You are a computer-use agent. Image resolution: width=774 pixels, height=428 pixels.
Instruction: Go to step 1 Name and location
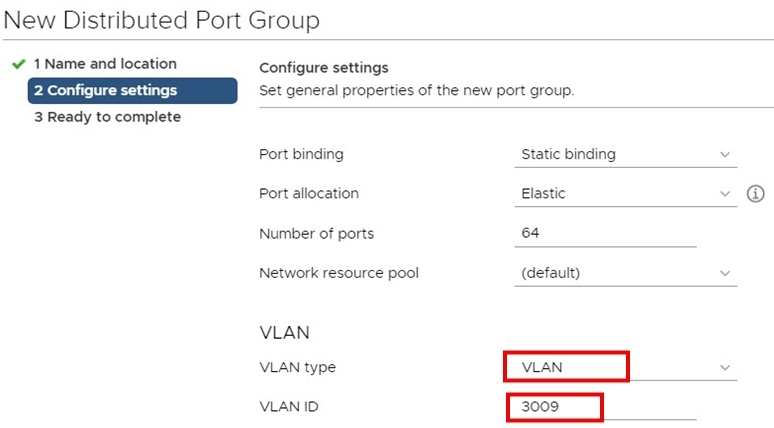(105, 64)
